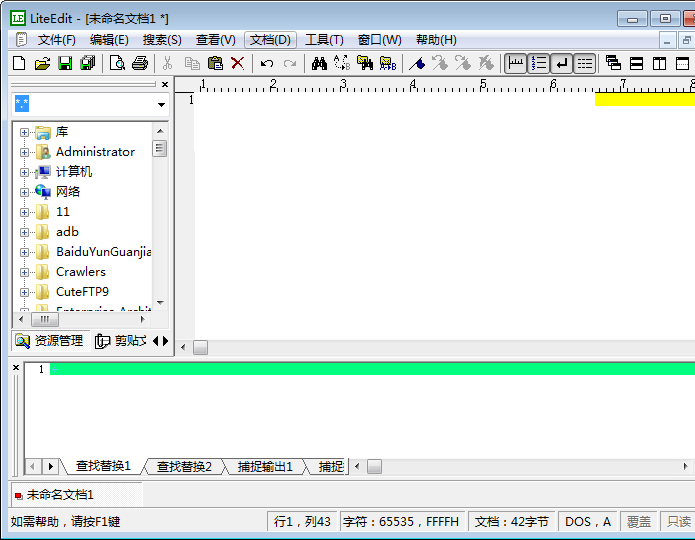The image size is (695, 540).
Task: Toggle line numbers display button
Action: point(539,63)
